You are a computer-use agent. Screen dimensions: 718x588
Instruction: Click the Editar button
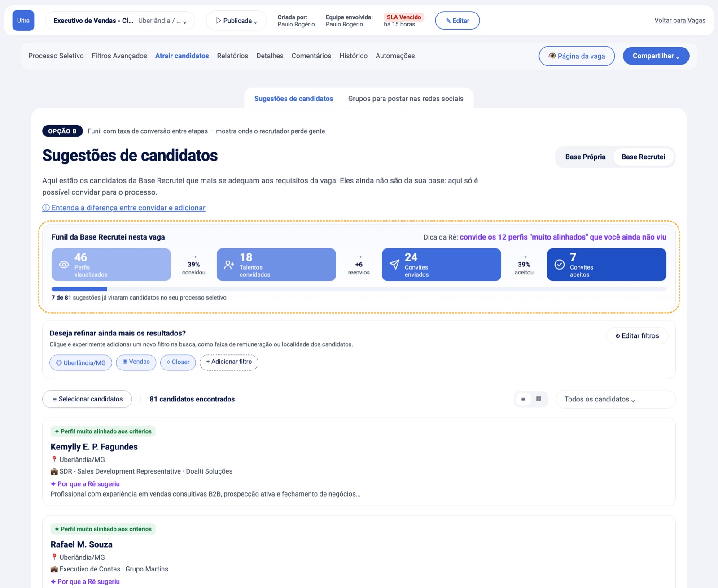coord(457,21)
